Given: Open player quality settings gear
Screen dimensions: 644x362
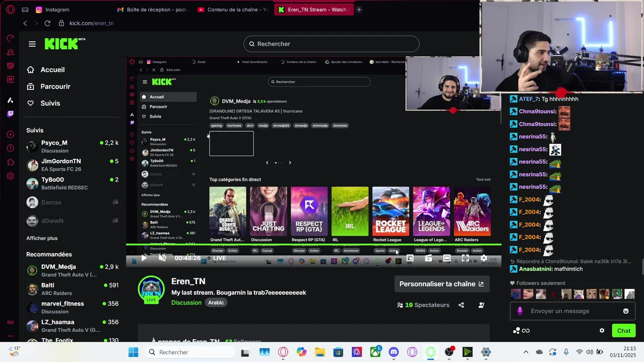Looking at the screenshot, I should point(484,258).
